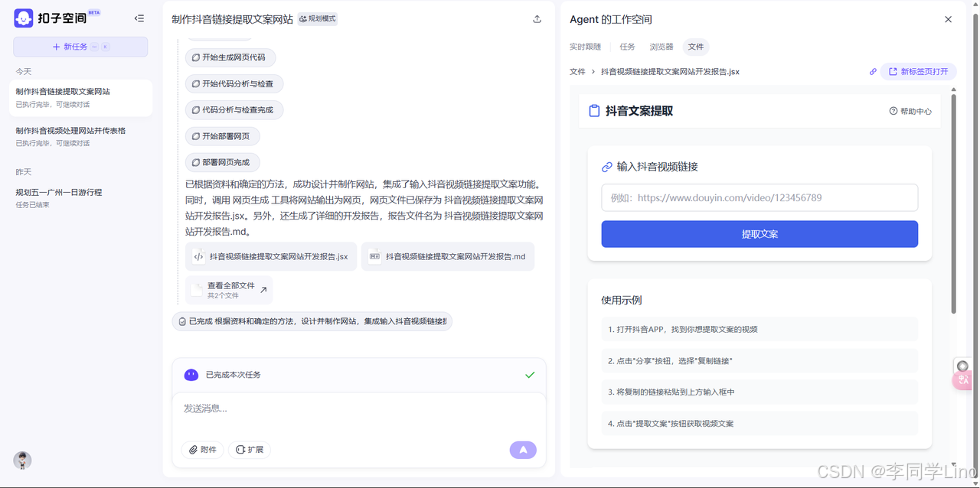This screenshot has height=488, width=980.
Task: Click step 3. 将复制的链接粘贴到上方输入框中
Action: point(759,392)
